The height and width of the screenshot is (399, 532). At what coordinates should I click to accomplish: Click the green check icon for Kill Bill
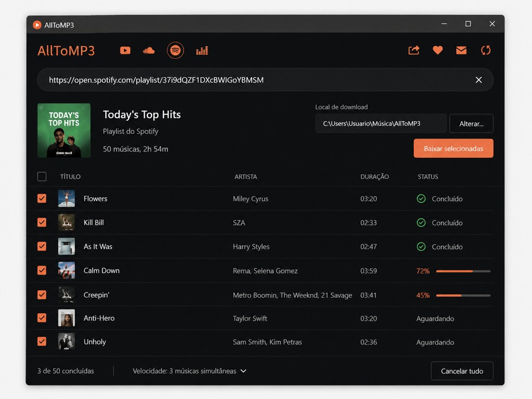421,223
